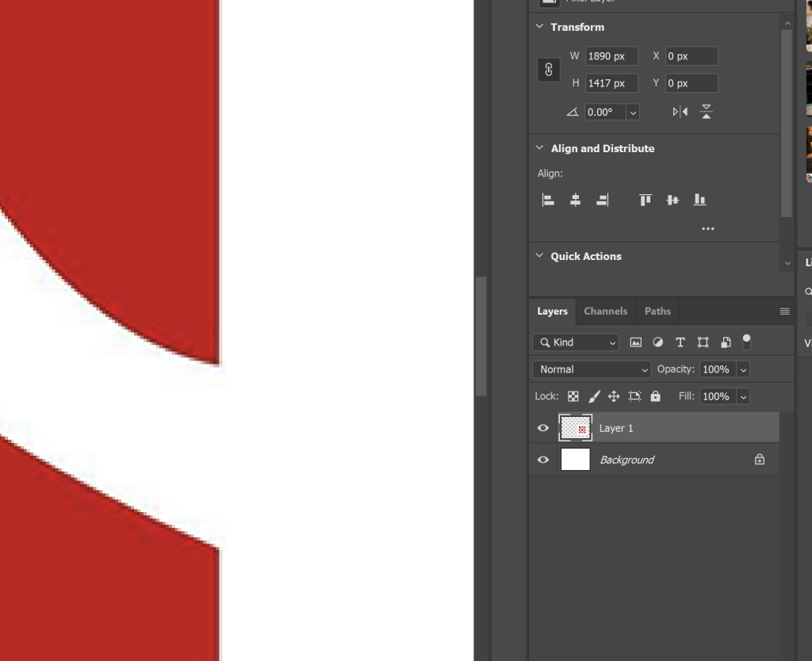Lock layer position

tap(614, 396)
